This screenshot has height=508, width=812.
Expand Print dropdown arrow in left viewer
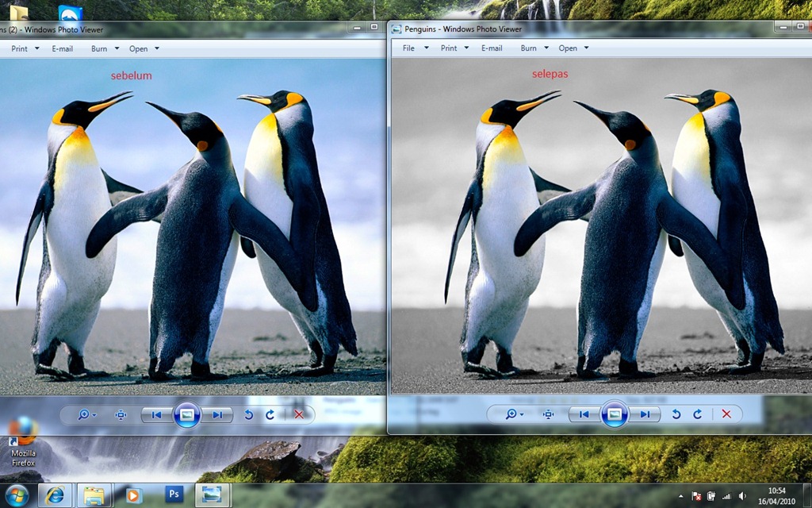coord(36,48)
